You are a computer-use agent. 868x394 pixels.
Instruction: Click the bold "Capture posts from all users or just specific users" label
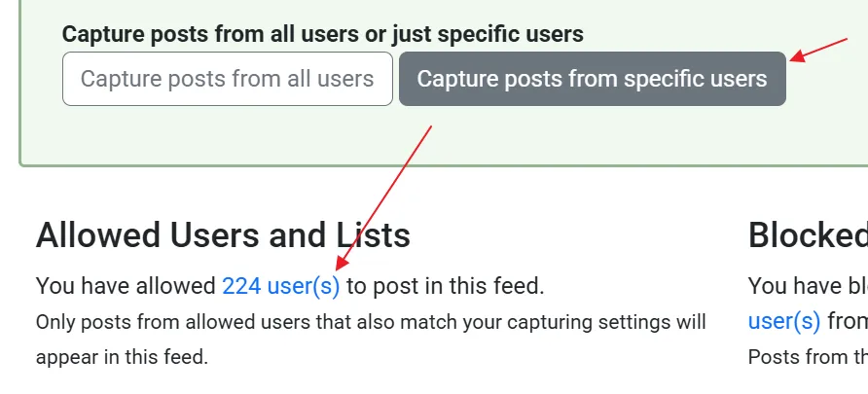[323, 34]
